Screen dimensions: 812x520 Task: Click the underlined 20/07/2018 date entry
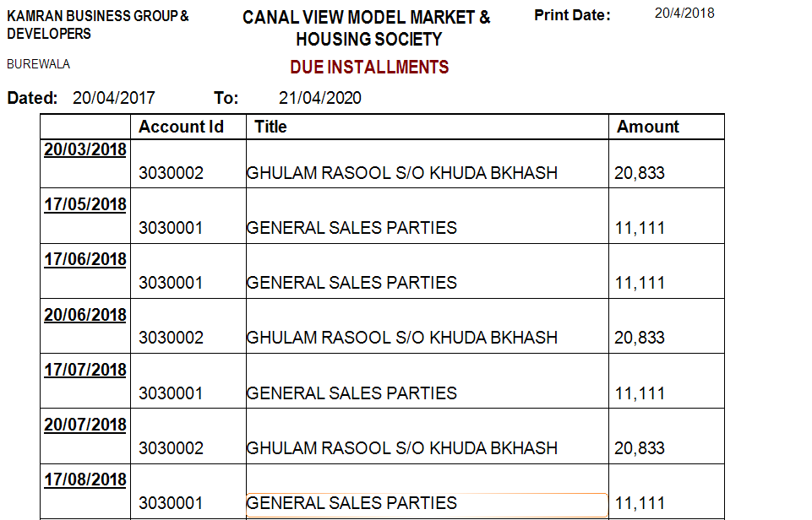pyautogui.click(x=84, y=425)
